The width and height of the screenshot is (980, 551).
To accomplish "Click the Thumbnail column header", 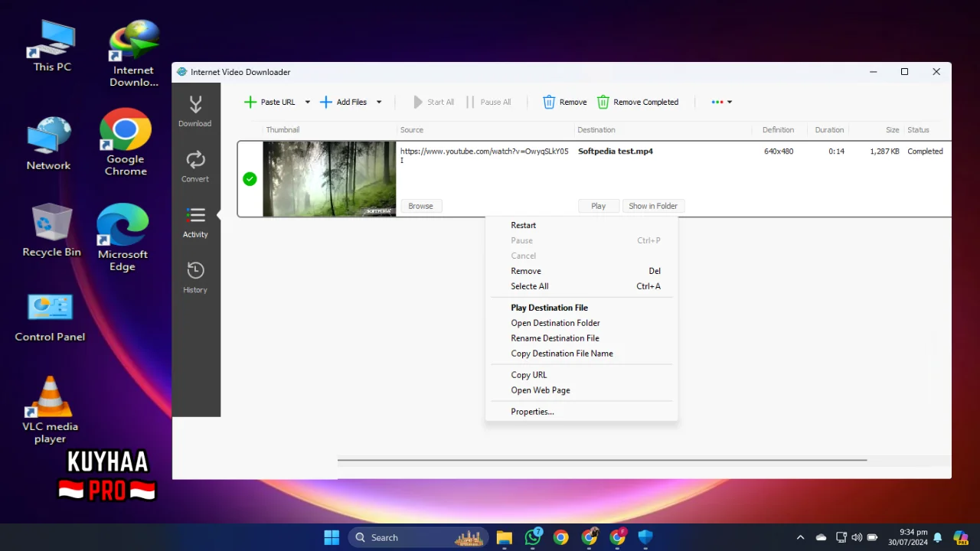I will (x=283, y=130).
